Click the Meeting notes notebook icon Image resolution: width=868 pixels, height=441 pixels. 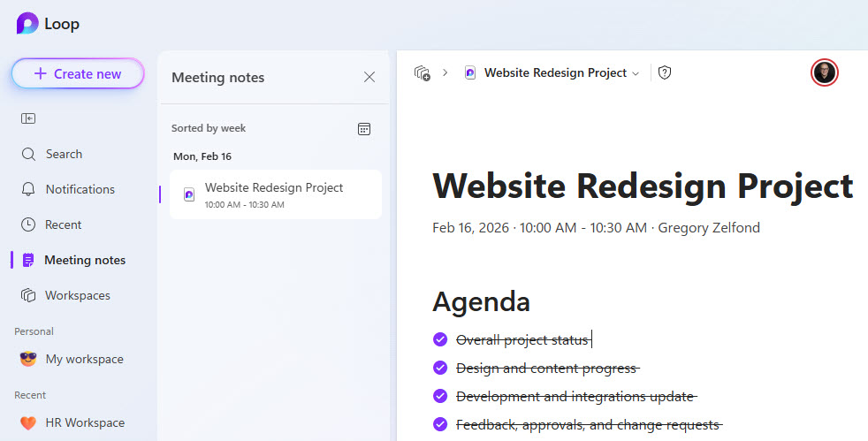click(x=28, y=260)
